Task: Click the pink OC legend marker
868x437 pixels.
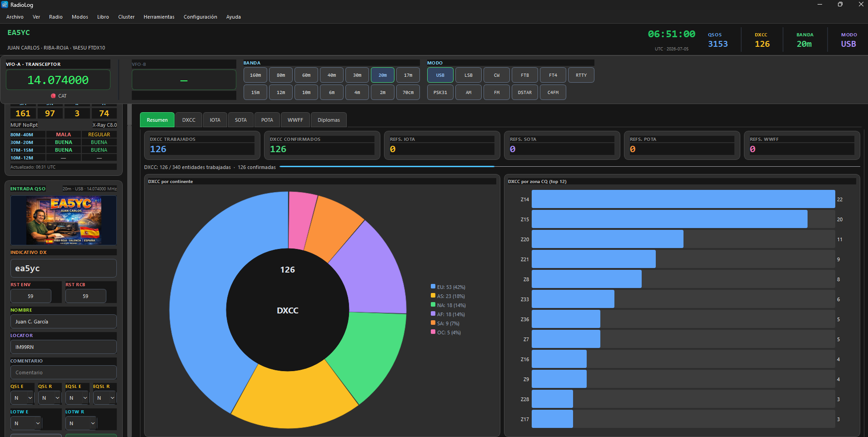Action: (x=433, y=332)
